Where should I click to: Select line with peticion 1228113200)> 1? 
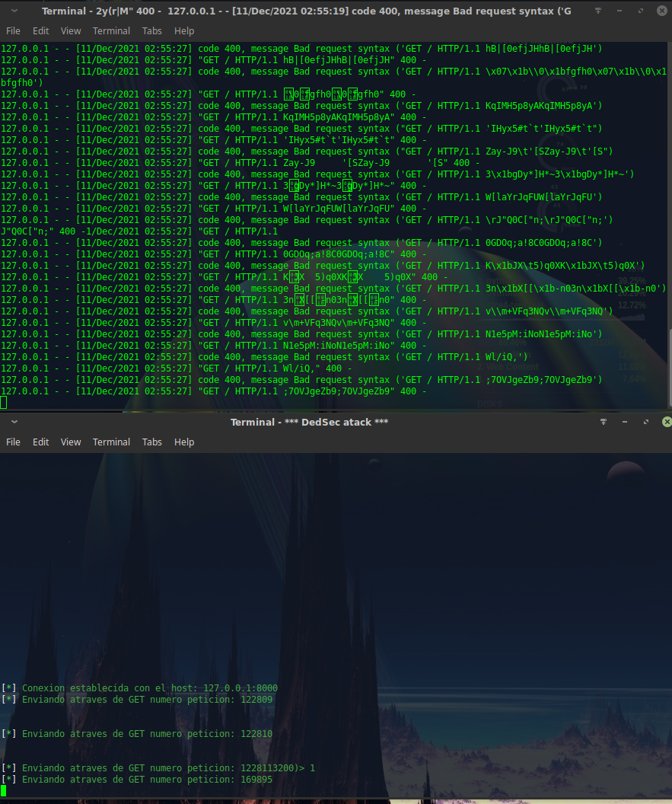[158, 768]
